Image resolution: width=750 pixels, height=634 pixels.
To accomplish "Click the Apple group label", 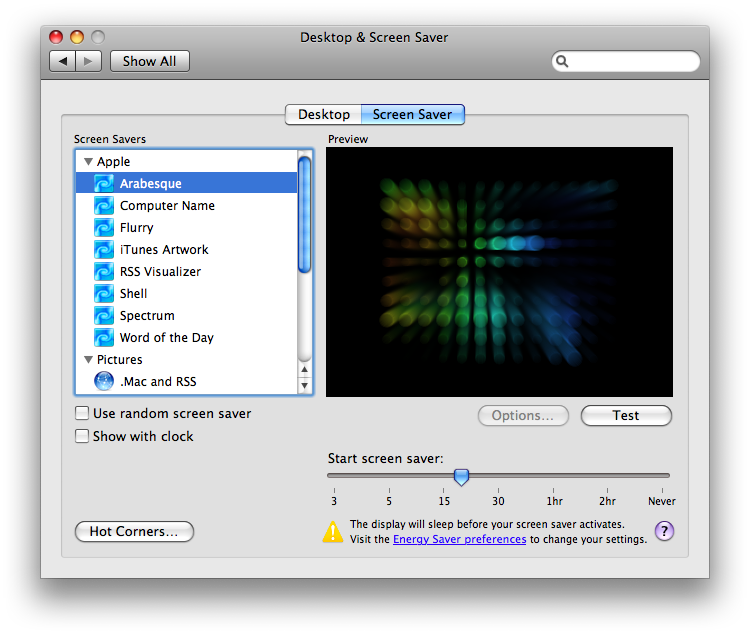I will click(113, 162).
